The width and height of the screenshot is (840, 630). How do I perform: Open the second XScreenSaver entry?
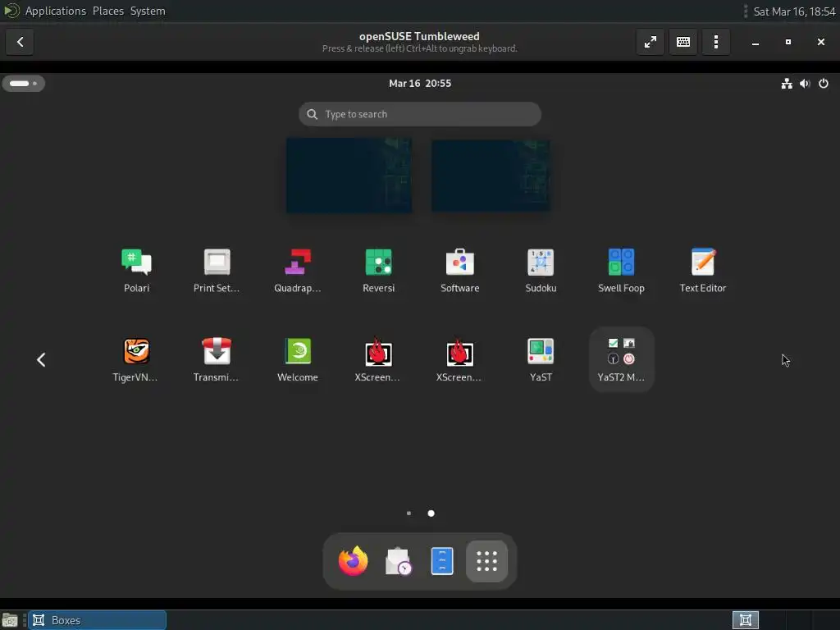coord(459,359)
